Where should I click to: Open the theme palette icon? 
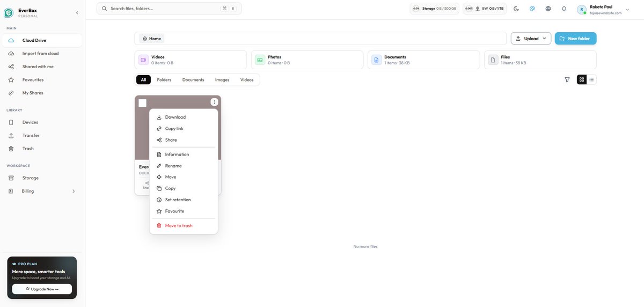tap(532, 9)
